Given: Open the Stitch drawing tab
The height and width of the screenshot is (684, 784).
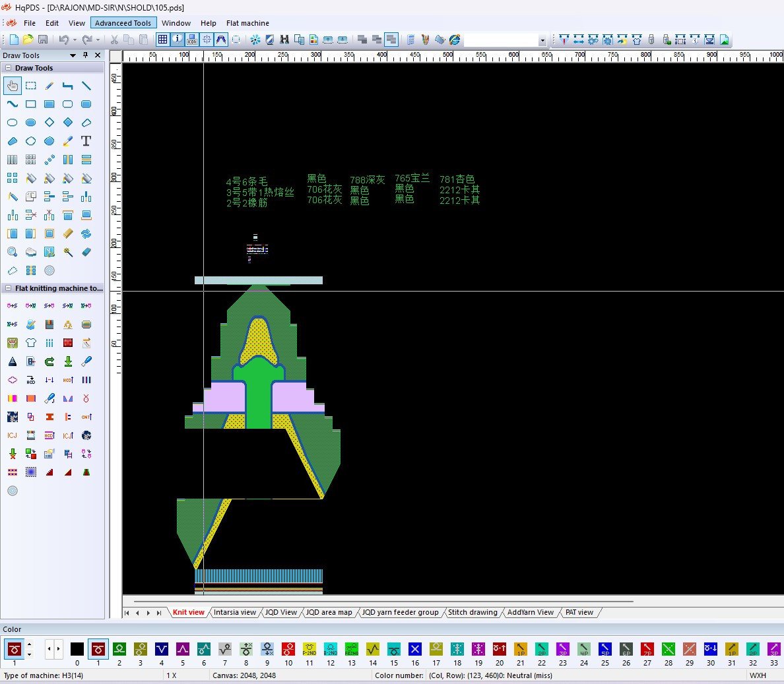Looking at the screenshot, I should [x=473, y=612].
